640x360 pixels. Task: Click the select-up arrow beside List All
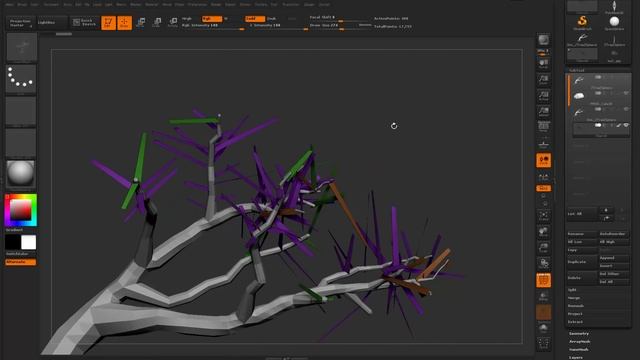click(x=606, y=210)
